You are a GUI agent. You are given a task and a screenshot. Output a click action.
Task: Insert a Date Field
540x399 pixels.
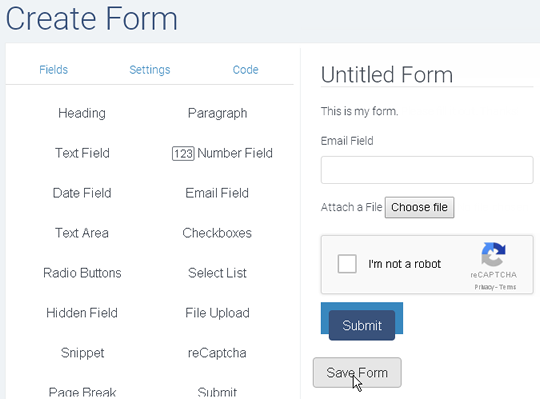[x=82, y=193]
